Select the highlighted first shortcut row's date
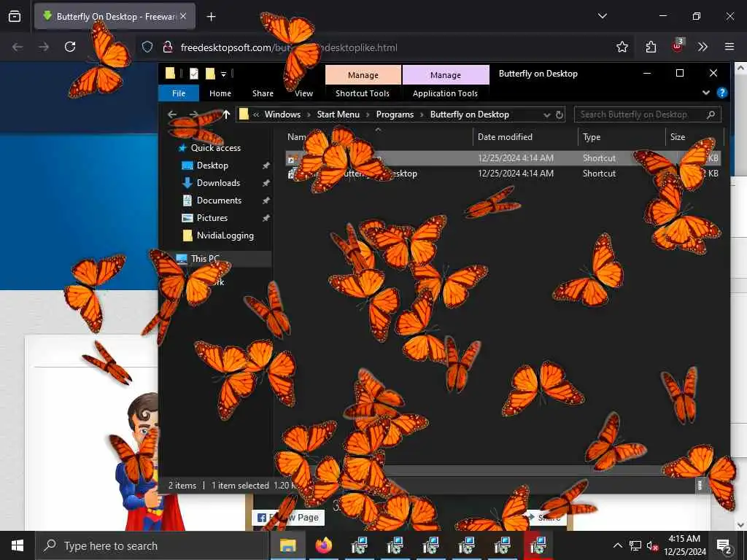Screen dimensions: 747x560 point(516,158)
